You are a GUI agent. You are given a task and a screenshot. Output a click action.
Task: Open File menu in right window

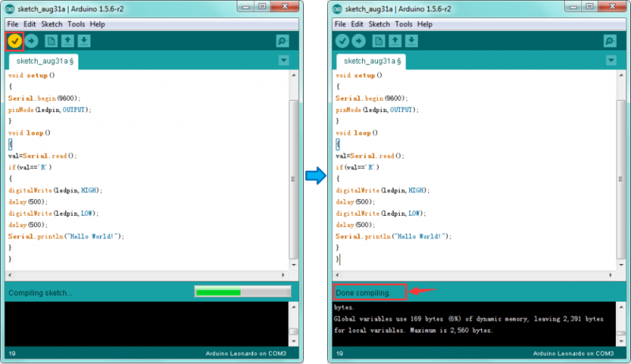click(341, 24)
